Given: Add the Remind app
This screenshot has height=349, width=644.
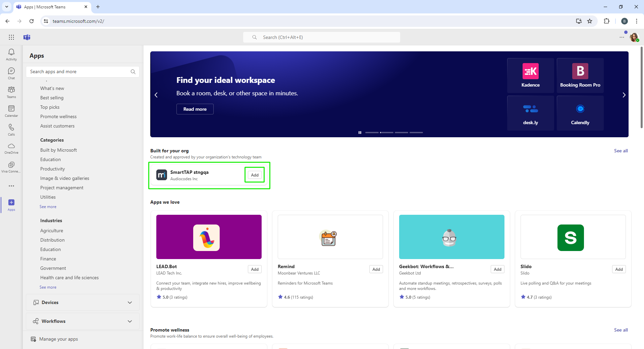Looking at the screenshot, I should pos(376,269).
